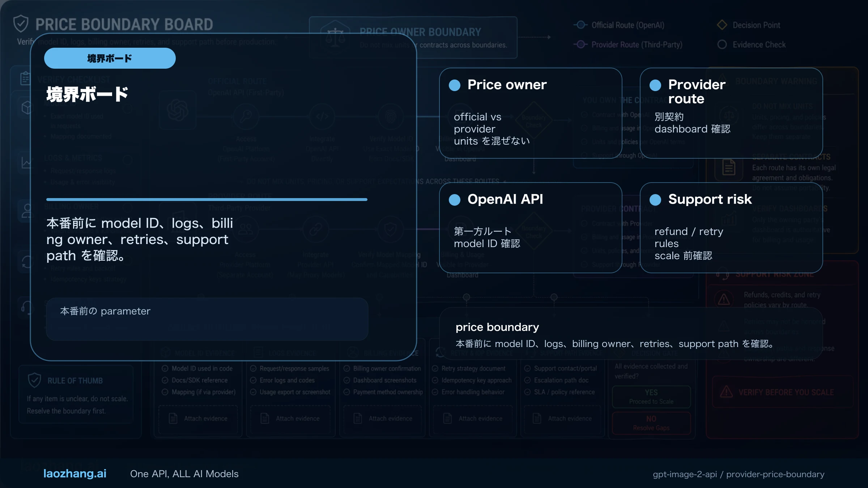Check Model ID used in code

coord(165,368)
